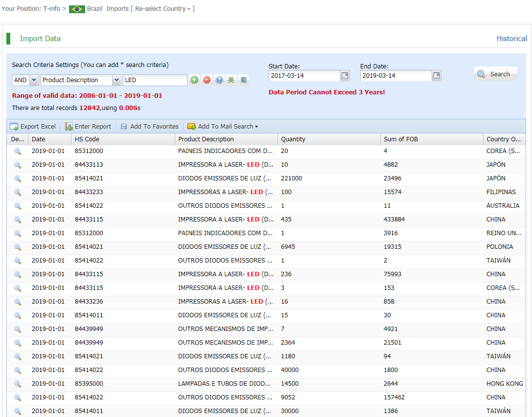Click the Add To Mail Search envelope icon
This screenshot has width=532, height=417.
[192, 127]
